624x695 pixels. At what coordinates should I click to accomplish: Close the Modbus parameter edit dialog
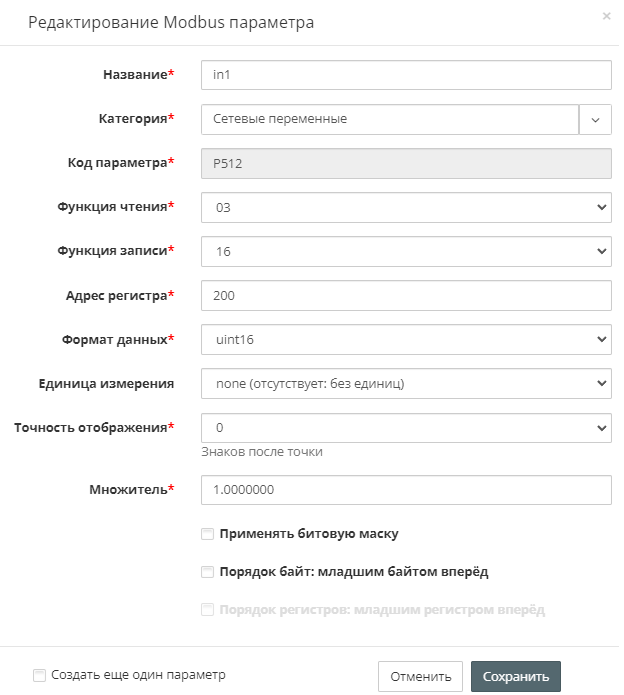606,17
